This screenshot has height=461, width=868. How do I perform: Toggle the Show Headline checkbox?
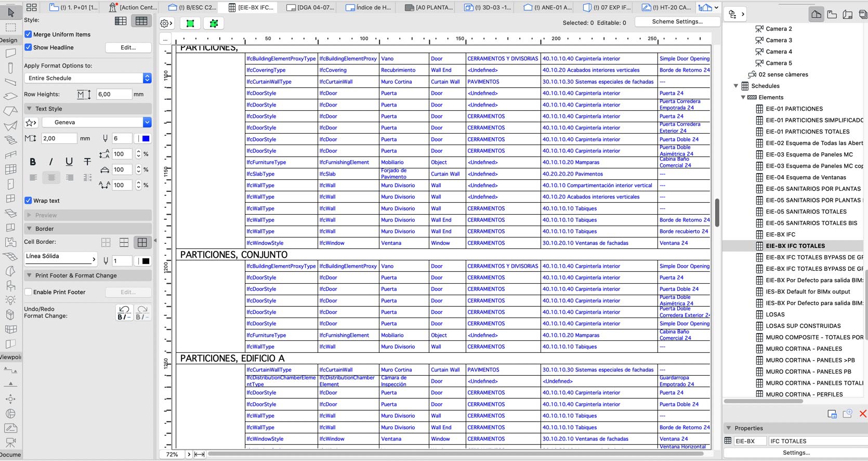pos(29,47)
